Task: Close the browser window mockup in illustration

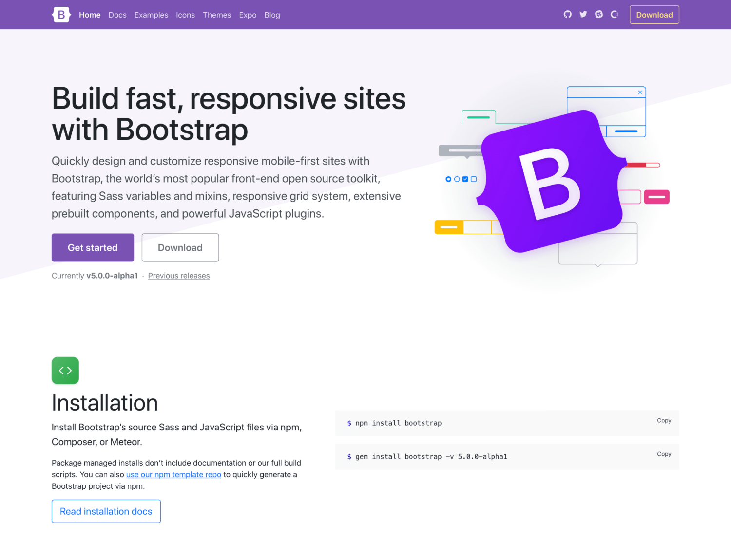Action: (640, 93)
